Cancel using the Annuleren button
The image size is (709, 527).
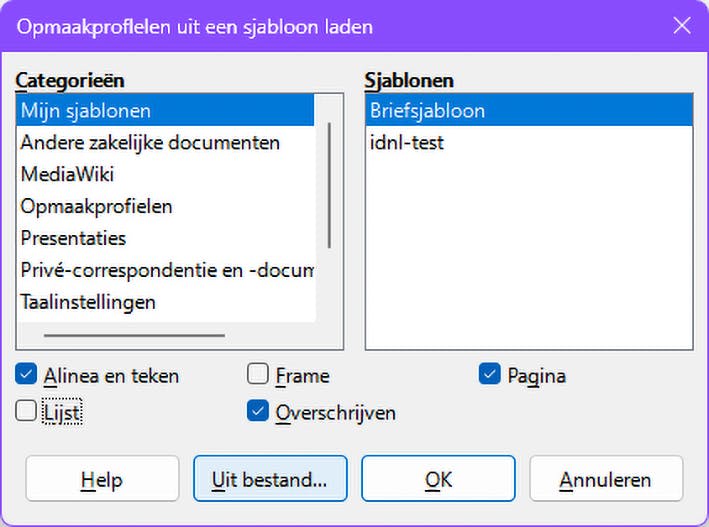point(606,479)
